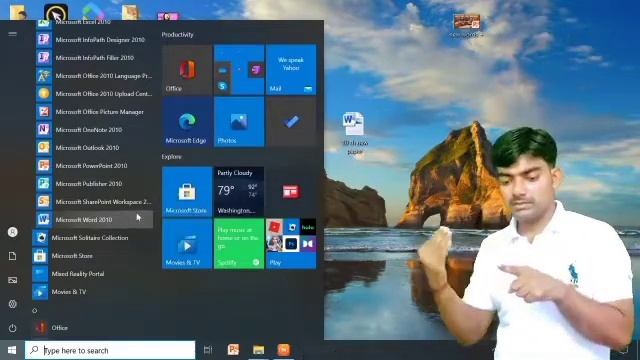Open Documents from Start sidebar
The image size is (640, 360).
13,256
